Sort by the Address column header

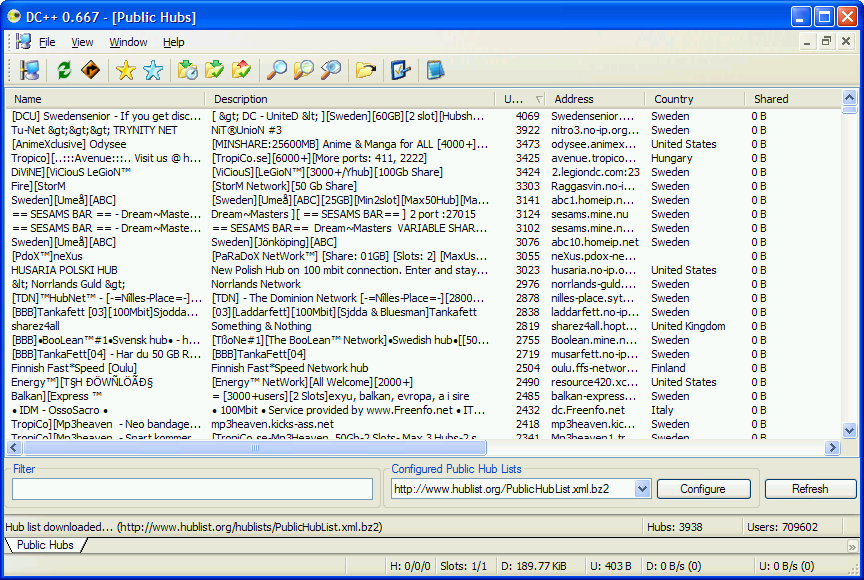tap(596, 99)
